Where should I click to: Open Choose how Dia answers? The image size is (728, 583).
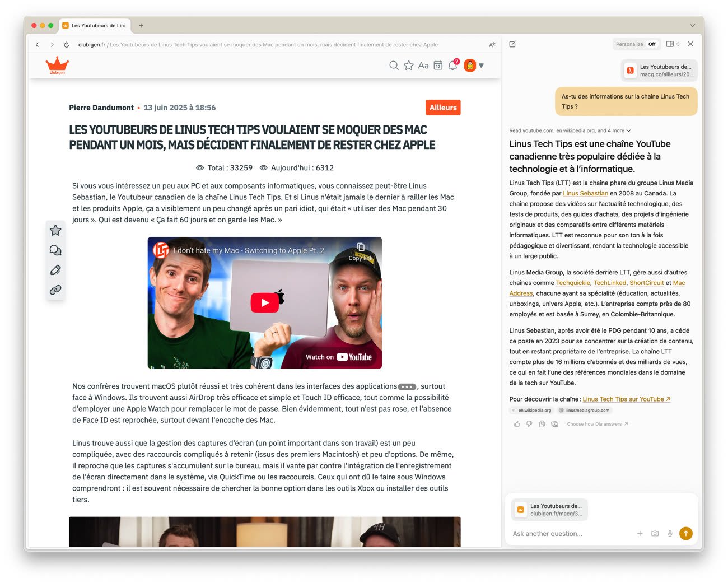pyautogui.click(x=597, y=424)
